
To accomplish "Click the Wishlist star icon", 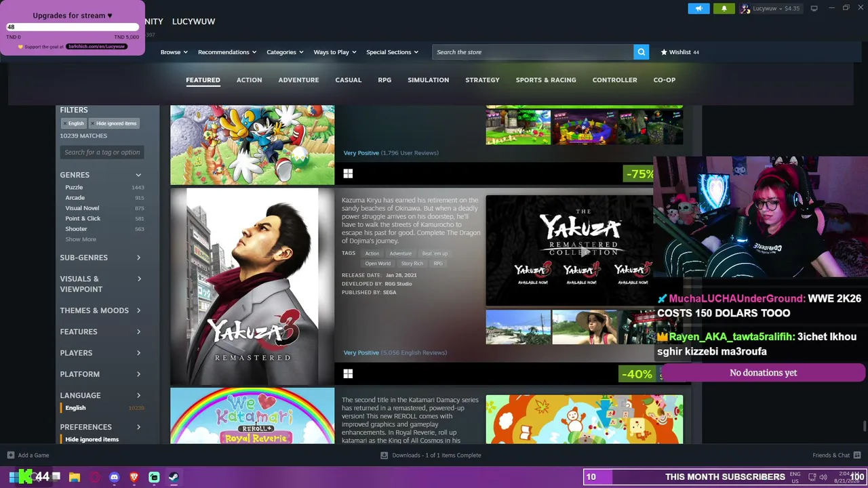I will [x=664, y=52].
